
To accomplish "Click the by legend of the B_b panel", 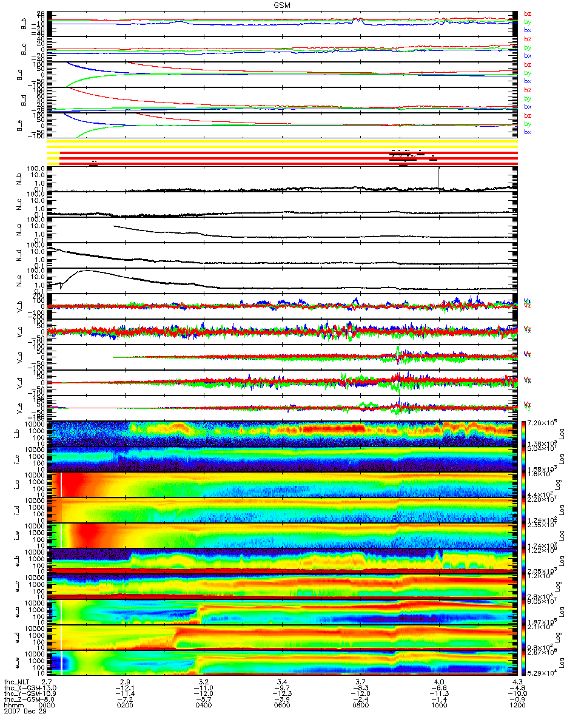I will [x=527, y=22].
